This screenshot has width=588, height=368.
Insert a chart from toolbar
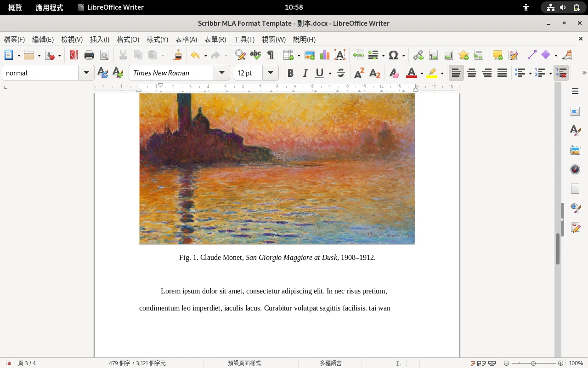(x=325, y=55)
